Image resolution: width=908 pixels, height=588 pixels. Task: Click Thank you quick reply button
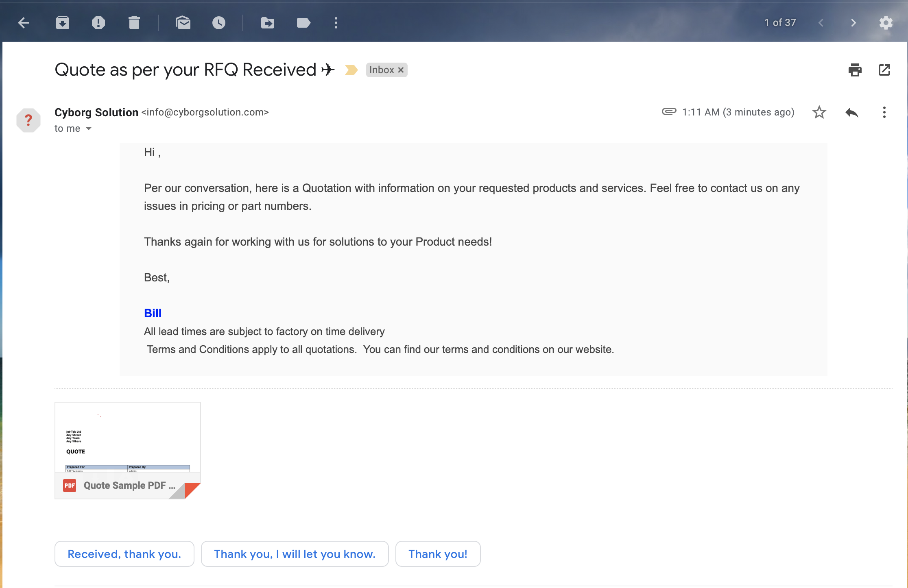(x=438, y=553)
